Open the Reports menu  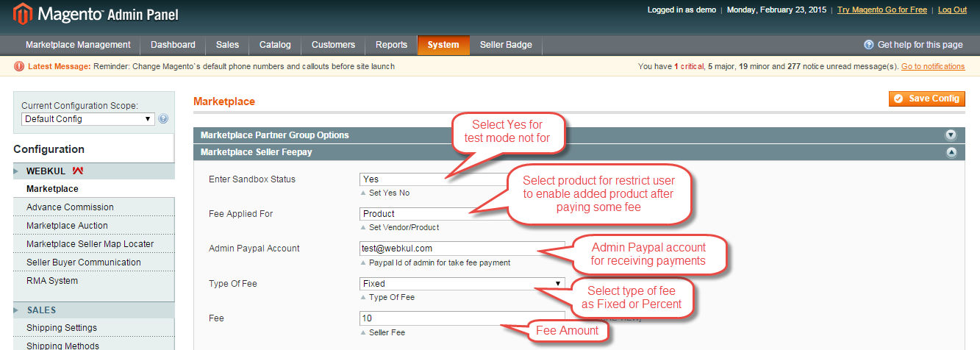tap(391, 45)
